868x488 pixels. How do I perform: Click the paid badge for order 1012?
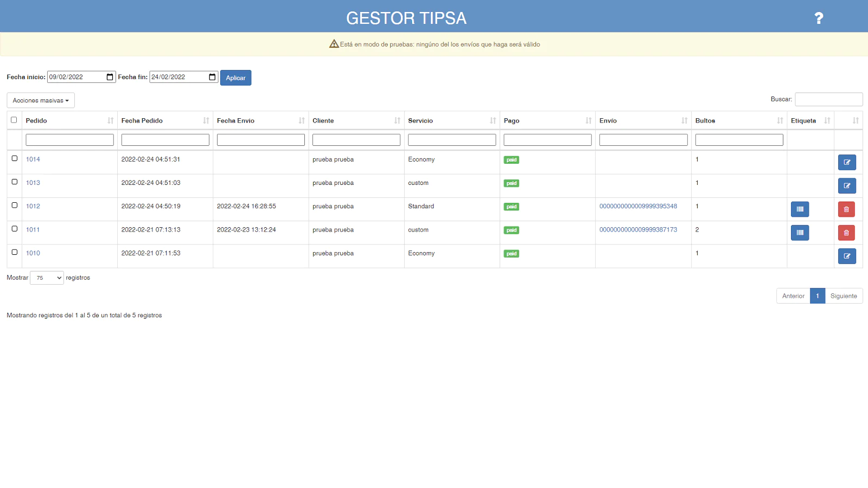tap(511, 207)
